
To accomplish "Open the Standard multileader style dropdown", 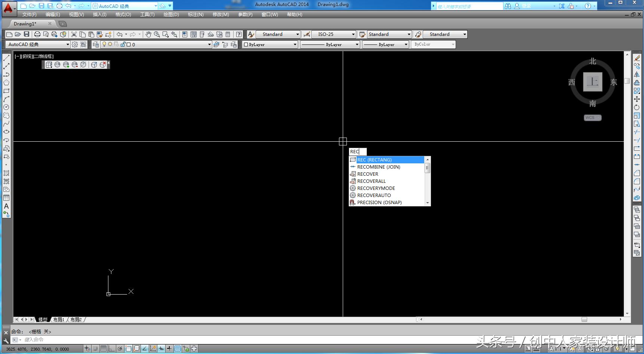I will [x=445, y=34].
